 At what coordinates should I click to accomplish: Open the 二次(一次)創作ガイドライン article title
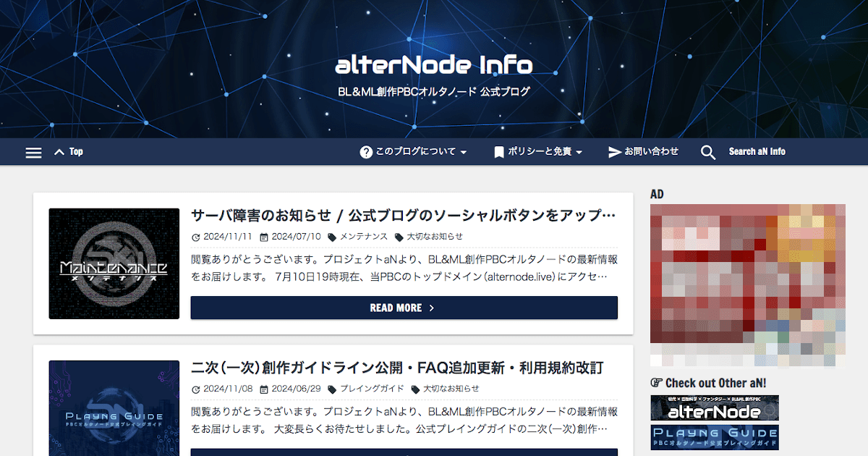396,368
